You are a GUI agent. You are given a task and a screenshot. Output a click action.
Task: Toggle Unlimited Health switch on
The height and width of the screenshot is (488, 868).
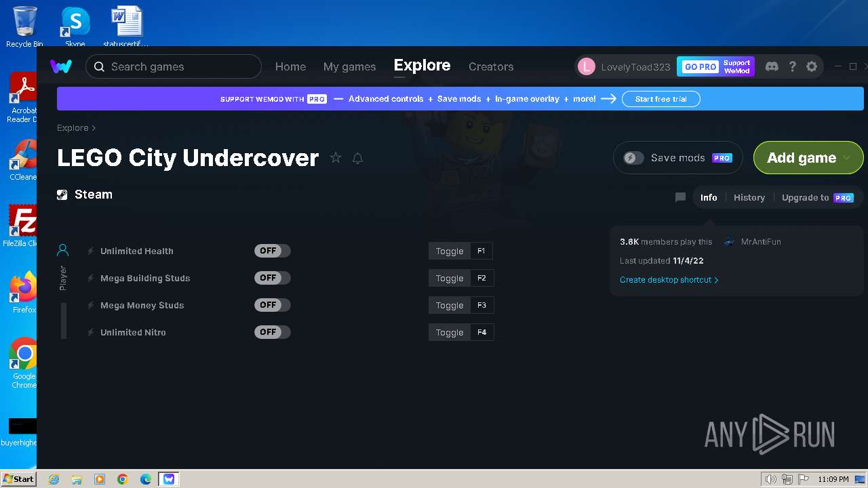[273, 251]
